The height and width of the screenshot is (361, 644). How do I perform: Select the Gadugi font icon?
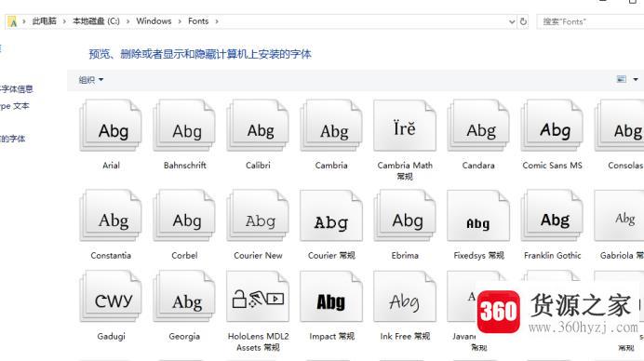(x=111, y=296)
